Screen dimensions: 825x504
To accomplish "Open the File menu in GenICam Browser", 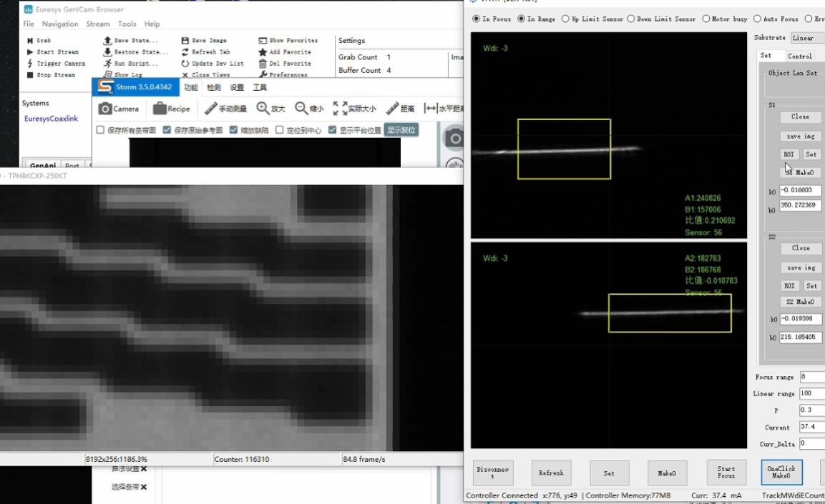I will tap(29, 24).
